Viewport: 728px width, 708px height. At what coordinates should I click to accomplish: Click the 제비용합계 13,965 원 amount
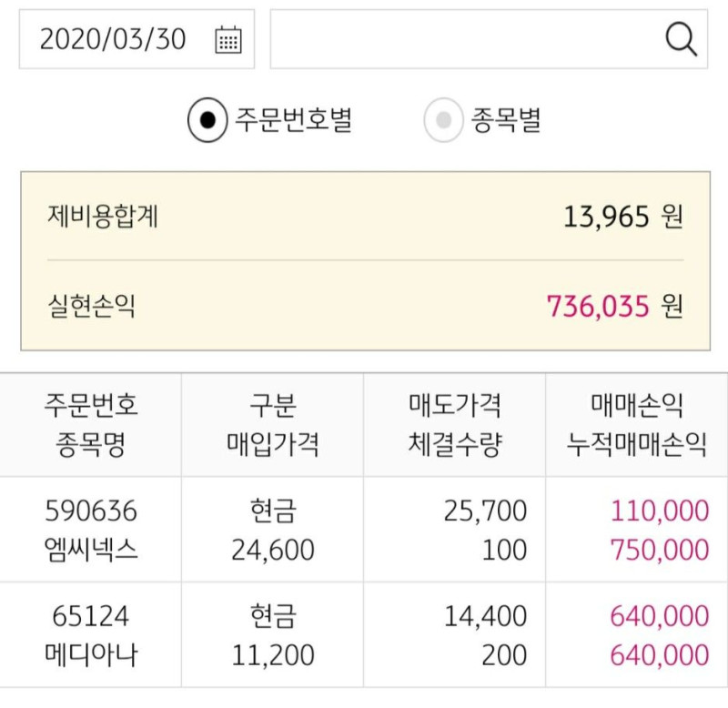622,217
